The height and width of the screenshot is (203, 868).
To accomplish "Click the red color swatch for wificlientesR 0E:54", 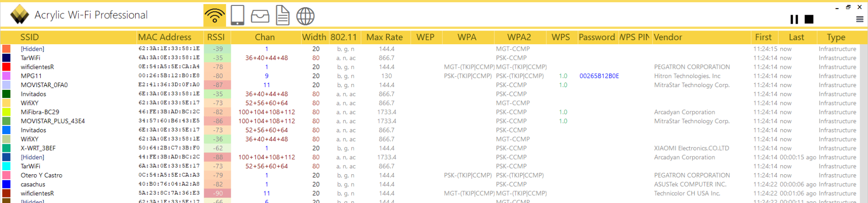I will 6,67.
